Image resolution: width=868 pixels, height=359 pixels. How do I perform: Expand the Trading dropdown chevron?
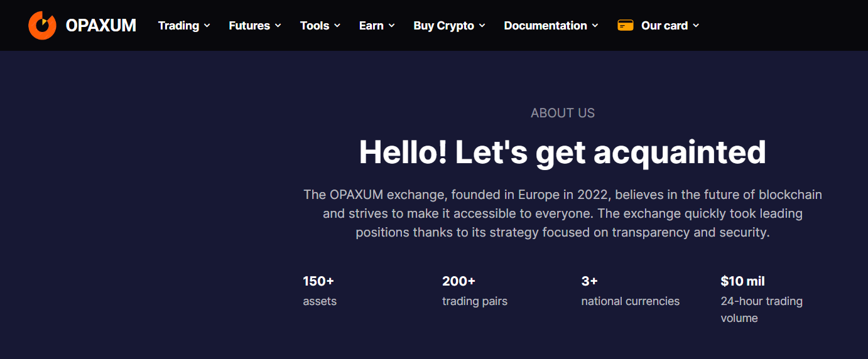[x=207, y=26]
